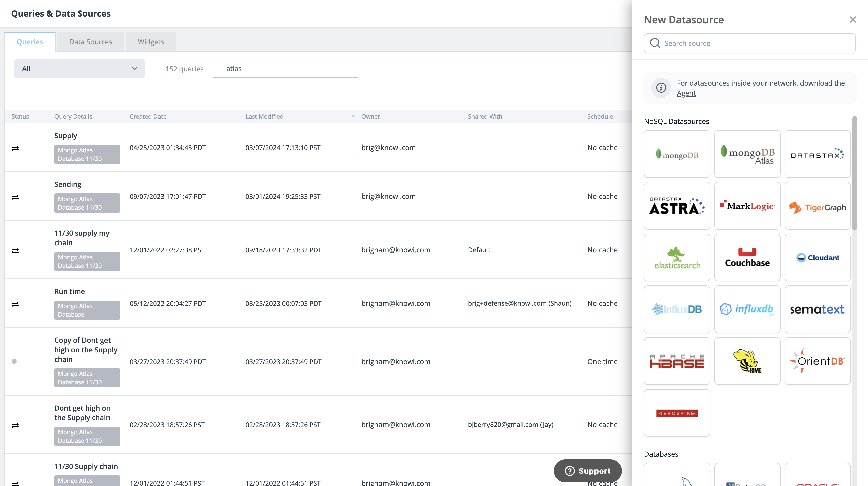
Task: Click the Query Details column header
Action: pos(73,116)
